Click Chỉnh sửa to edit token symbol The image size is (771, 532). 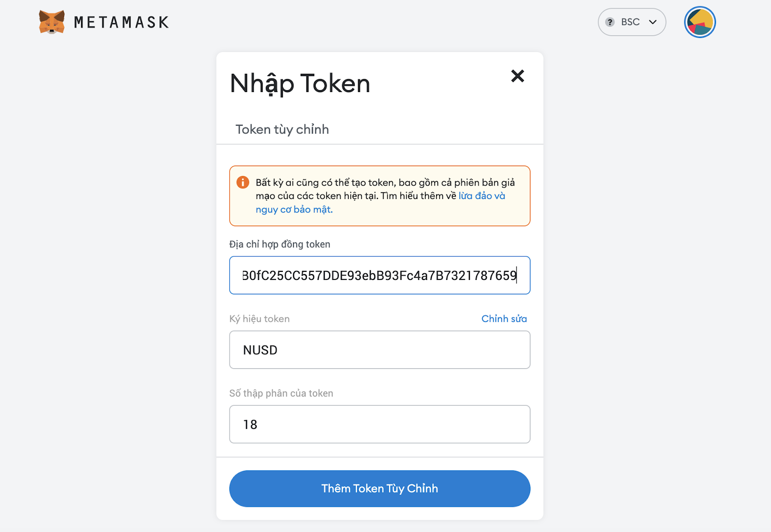[x=504, y=319]
